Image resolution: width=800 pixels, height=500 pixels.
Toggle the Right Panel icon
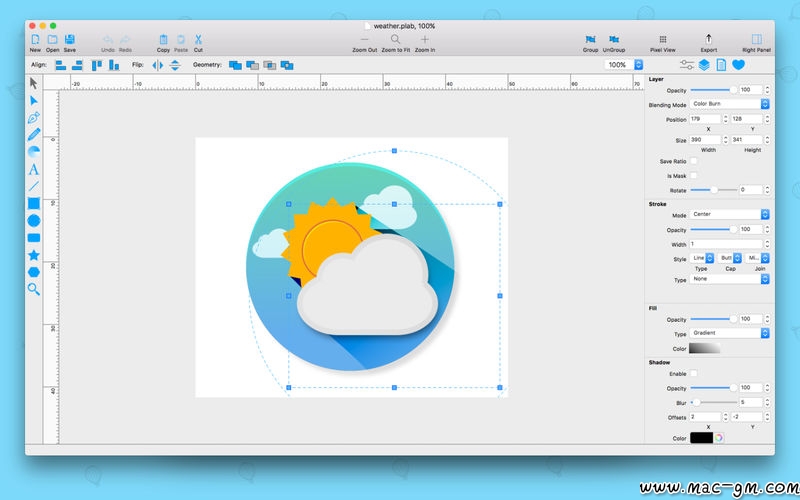757,39
